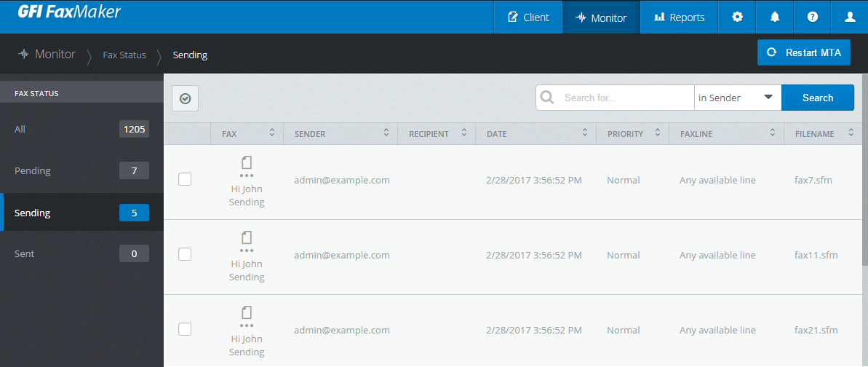Screen dimensions: 868x367
Task: Click the select-all checkmark circle icon
Action: coord(186,99)
